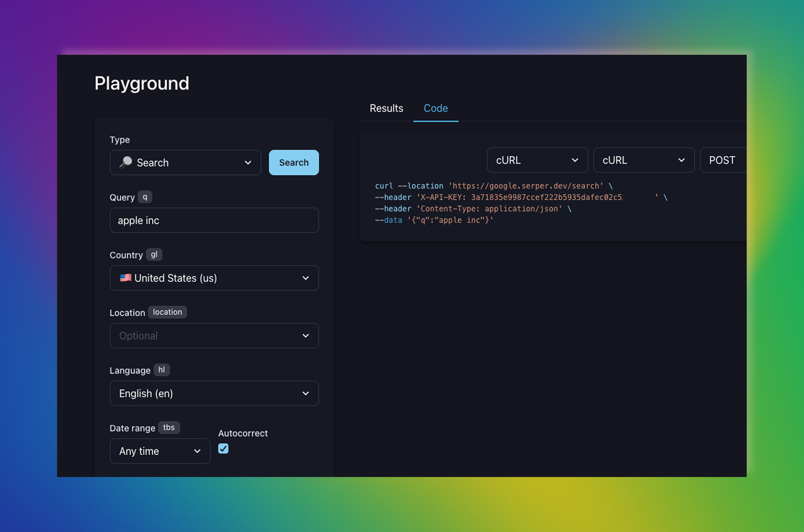The width and height of the screenshot is (804, 532).
Task: Expand the Any time date range dropdown
Action: 160,451
